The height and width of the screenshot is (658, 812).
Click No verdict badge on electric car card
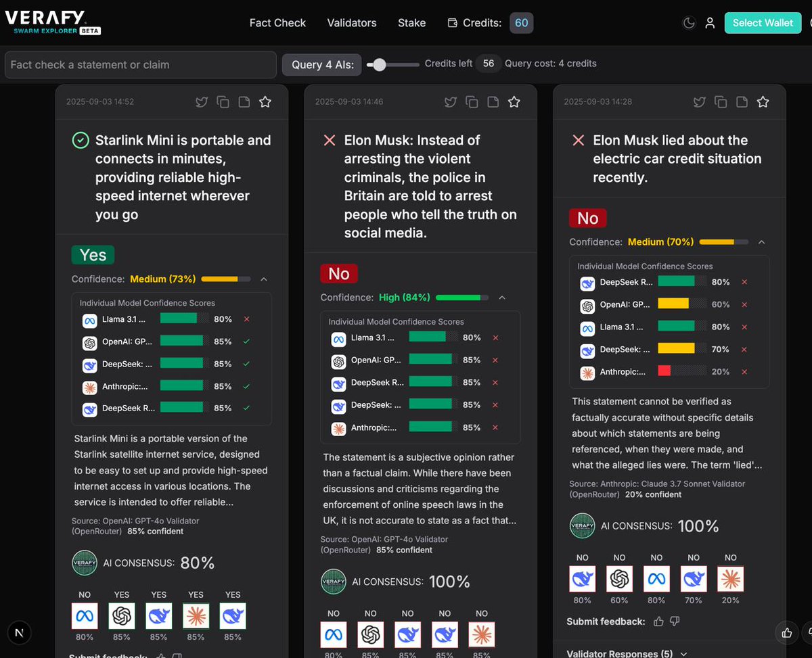pyautogui.click(x=588, y=218)
